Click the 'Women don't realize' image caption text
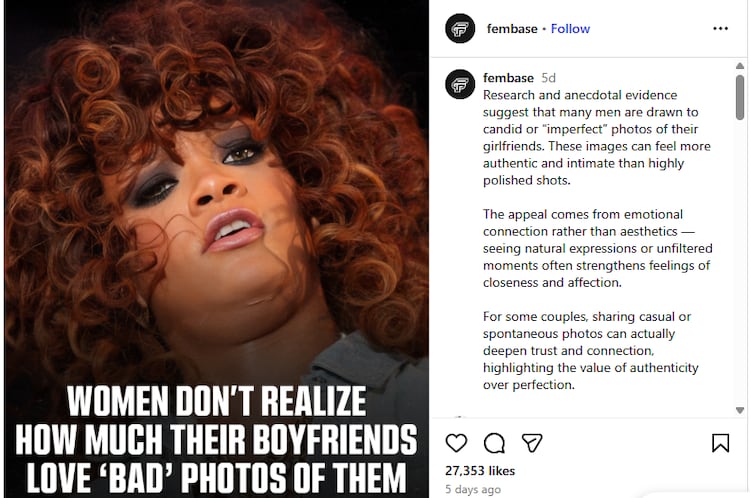 (216, 439)
